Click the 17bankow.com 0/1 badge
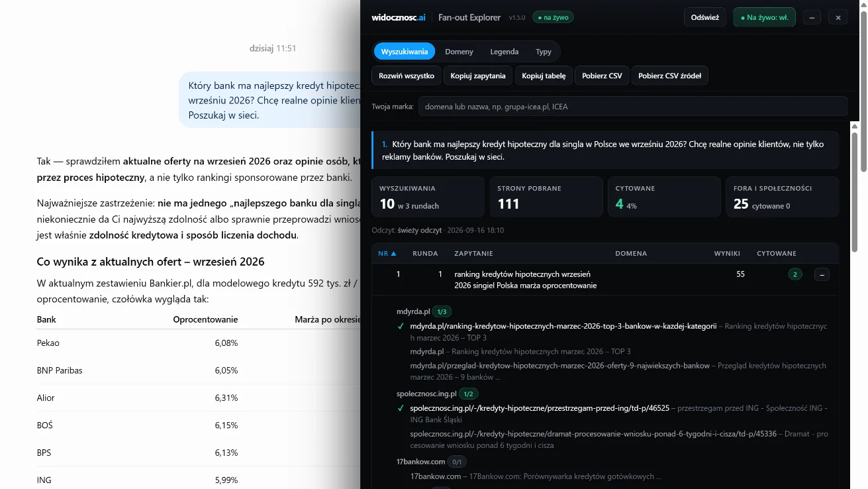The height and width of the screenshot is (489, 868). coord(457,461)
